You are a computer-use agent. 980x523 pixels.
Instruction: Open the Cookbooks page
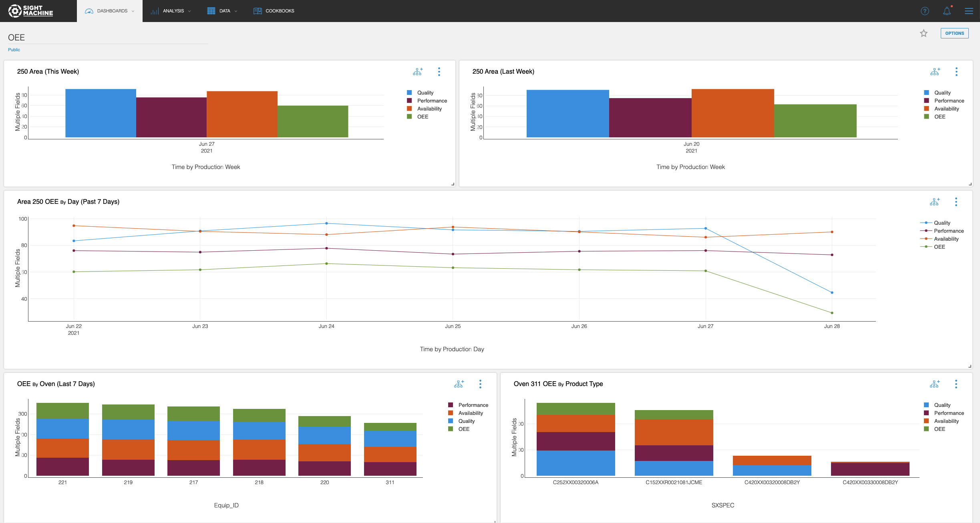pos(274,11)
